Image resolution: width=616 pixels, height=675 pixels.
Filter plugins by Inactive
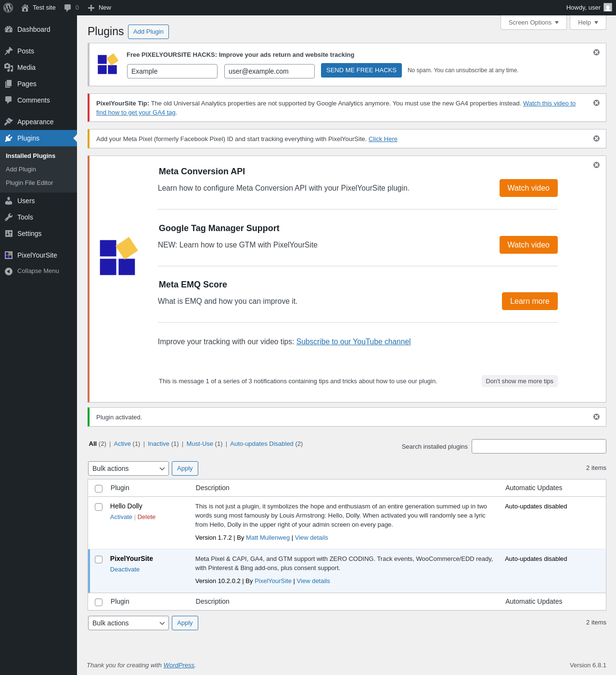[158, 444]
